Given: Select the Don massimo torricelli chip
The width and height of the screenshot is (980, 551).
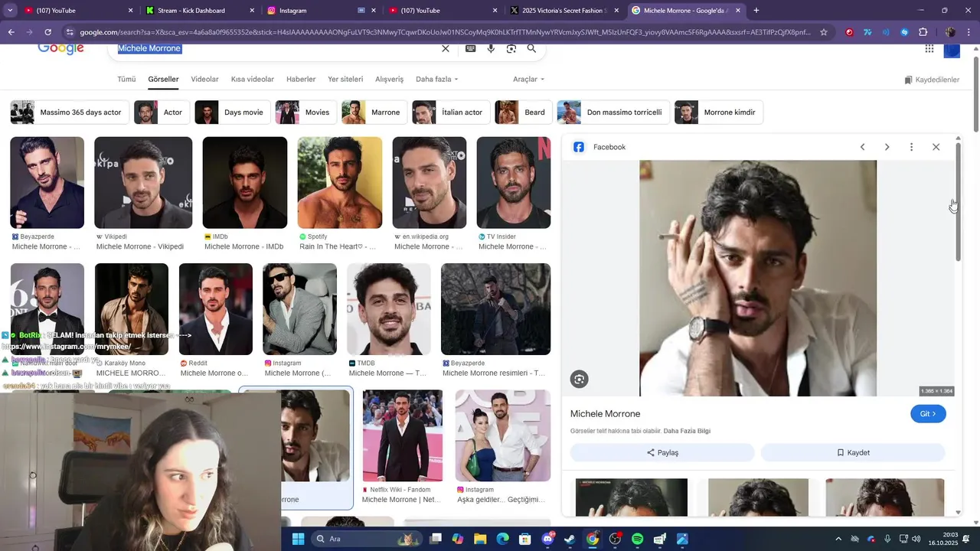Looking at the screenshot, I should [613, 112].
